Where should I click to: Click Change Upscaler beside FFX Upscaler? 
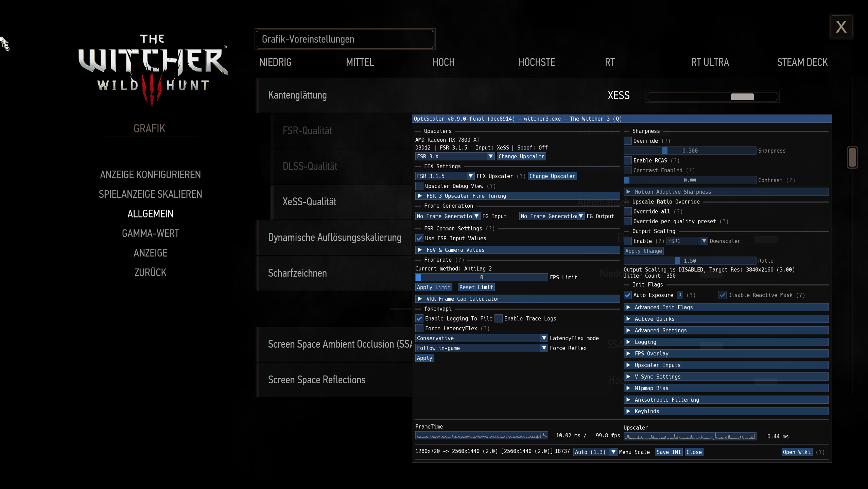coord(552,176)
